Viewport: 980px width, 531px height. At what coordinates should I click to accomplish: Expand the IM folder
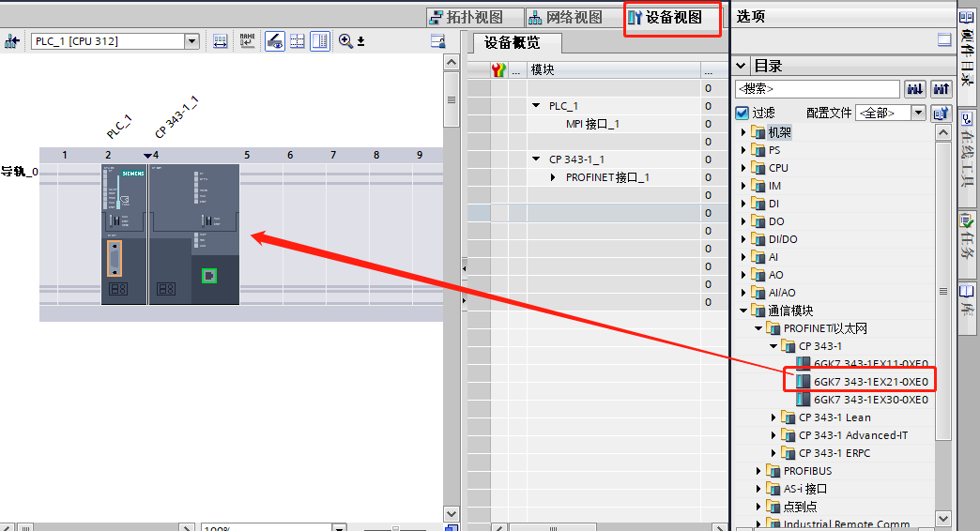tap(743, 186)
